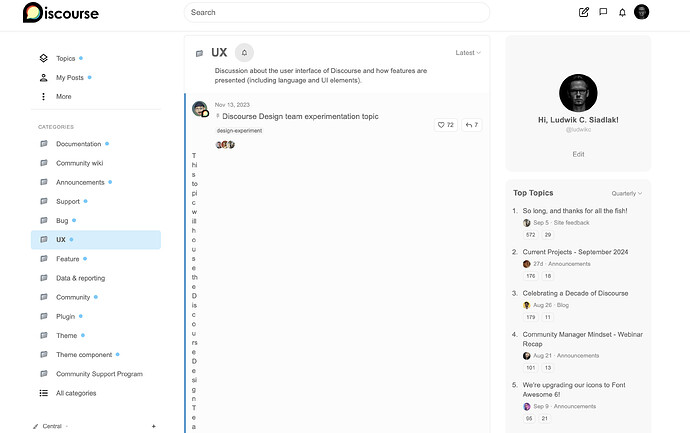
Task: Click the Community Support Program icon
Action: [44, 374]
